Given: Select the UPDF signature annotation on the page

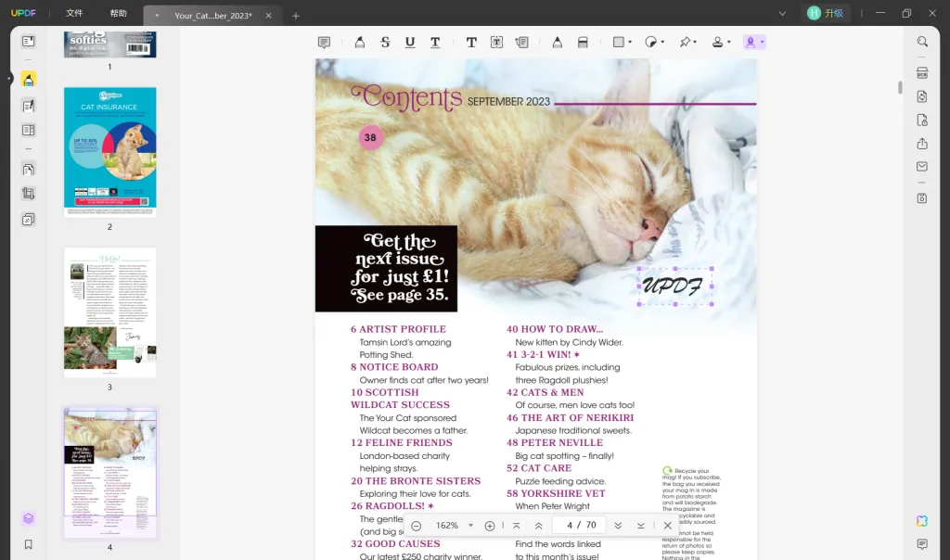Looking at the screenshot, I should (675, 286).
